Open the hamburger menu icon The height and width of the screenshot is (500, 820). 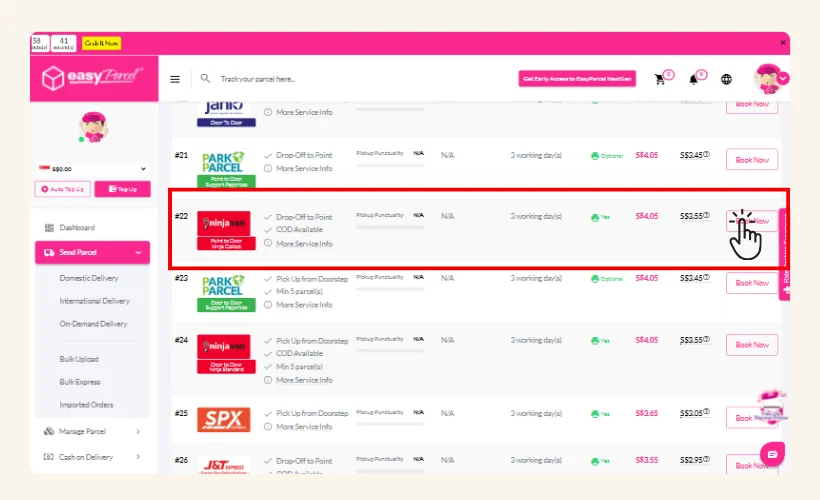coord(175,79)
